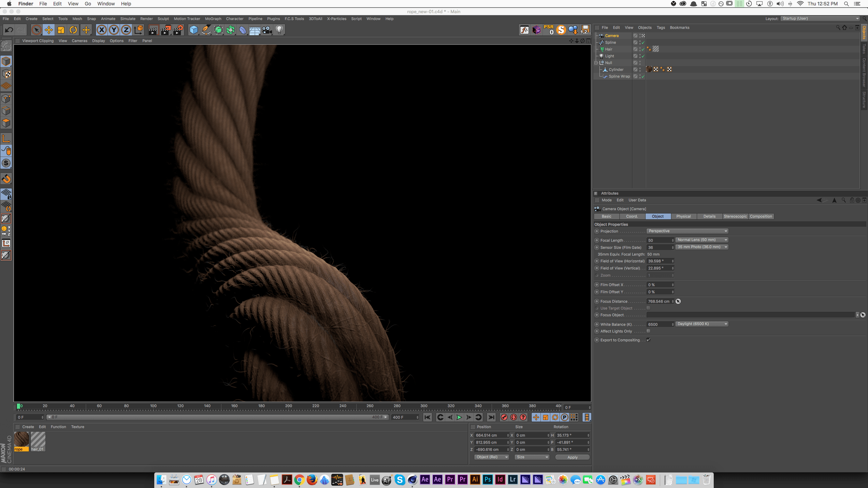The width and height of the screenshot is (868, 488).
Task: Open 35 mm Photo sensor dropdown
Action: tap(702, 247)
